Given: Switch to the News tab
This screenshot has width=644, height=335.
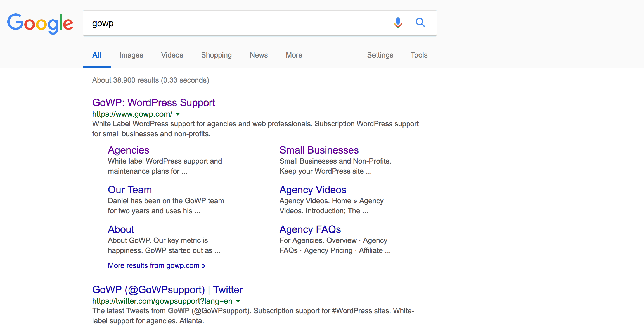Looking at the screenshot, I should coord(259,55).
